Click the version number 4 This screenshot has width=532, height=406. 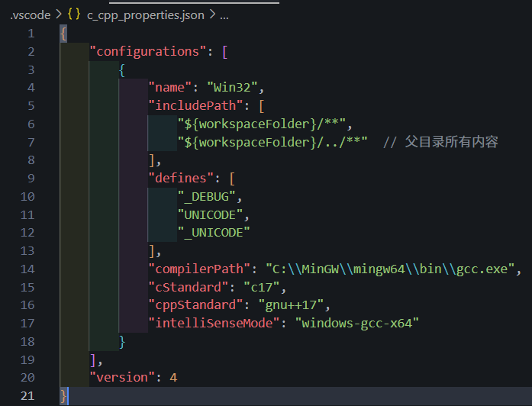pyautogui.click(x=173, y=378)
